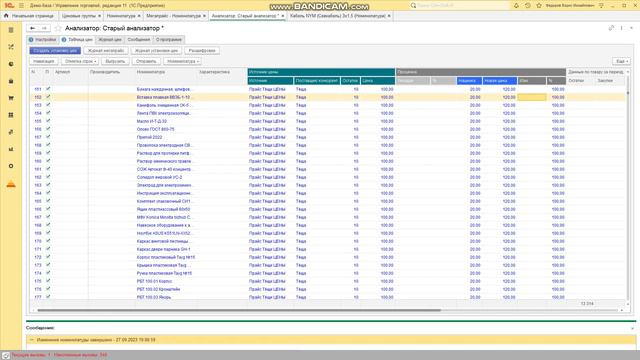Toggle checkbox in row 151
This screenshot has height=360, width=640.
point(48,89)
